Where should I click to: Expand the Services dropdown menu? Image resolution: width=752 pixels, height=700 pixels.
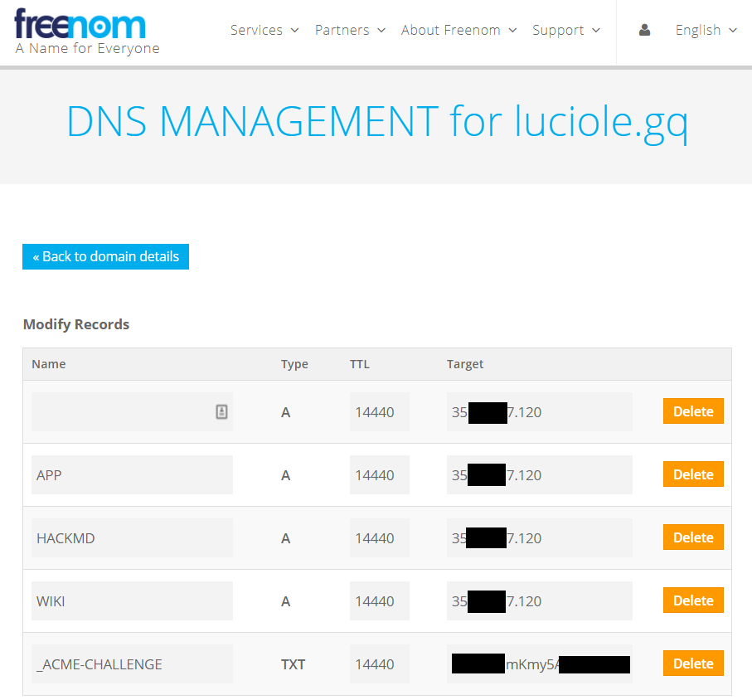coord(264,30)
